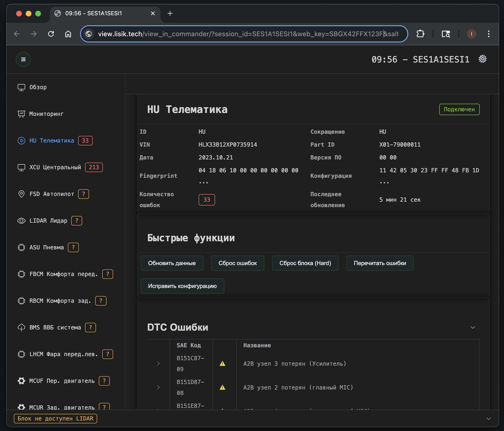Click Сброс блока (Hard) button
Image resolution: width=504 pixels, height=431 pixels.
pos(305,263)
